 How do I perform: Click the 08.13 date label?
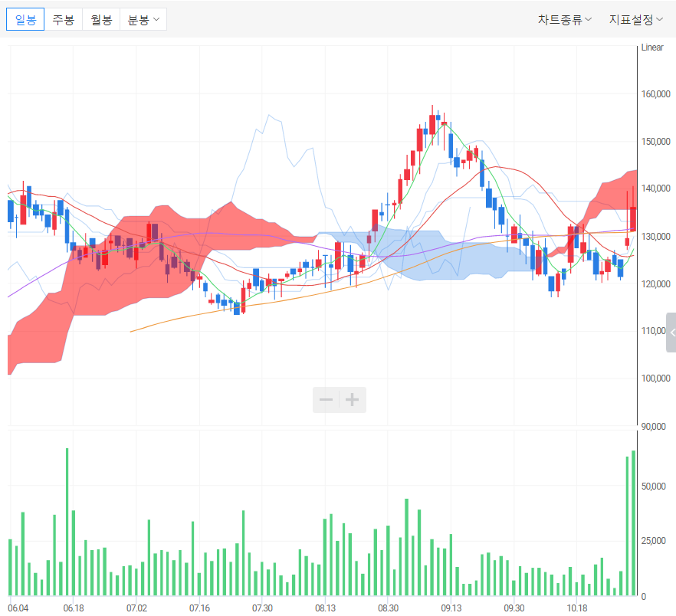325,608
